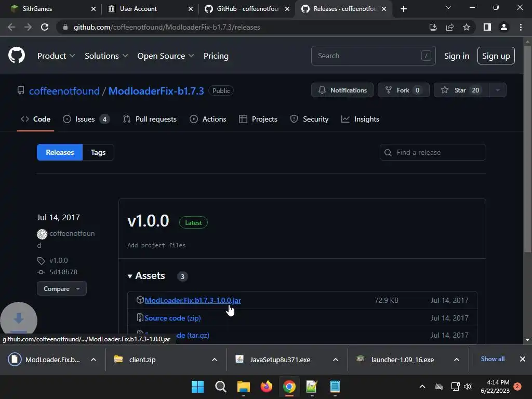
Task: Click Show all downloads
Action: point(493,359)
